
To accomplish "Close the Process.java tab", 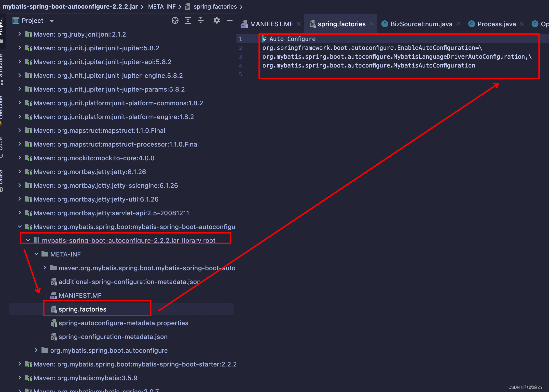I will 522,24.
